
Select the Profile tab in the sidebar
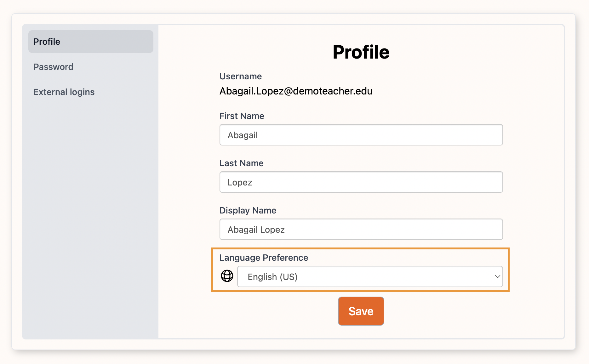click(91, 42)
